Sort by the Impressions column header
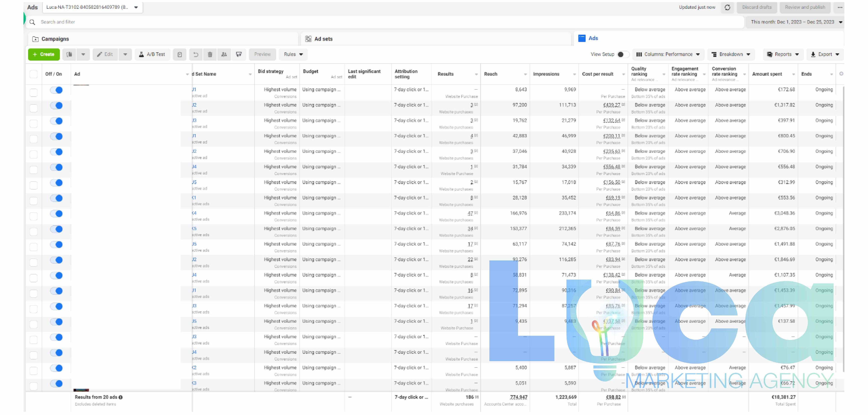 pyautogui.click(x=554, y=74)
